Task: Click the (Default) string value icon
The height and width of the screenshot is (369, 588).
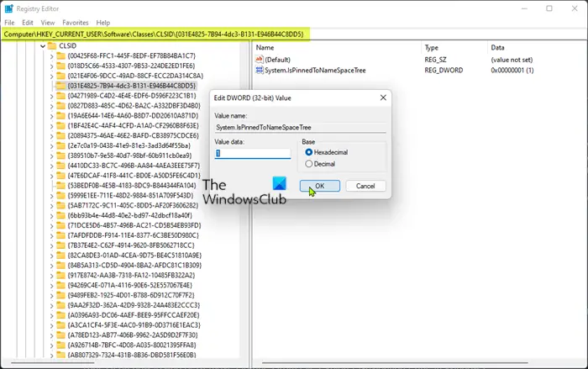Action: point(259,60)
